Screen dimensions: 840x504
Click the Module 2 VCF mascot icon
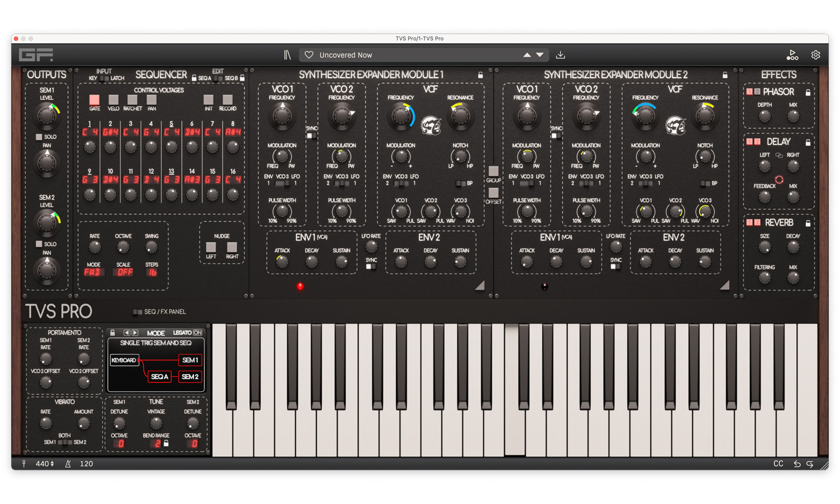coord(675,125)
